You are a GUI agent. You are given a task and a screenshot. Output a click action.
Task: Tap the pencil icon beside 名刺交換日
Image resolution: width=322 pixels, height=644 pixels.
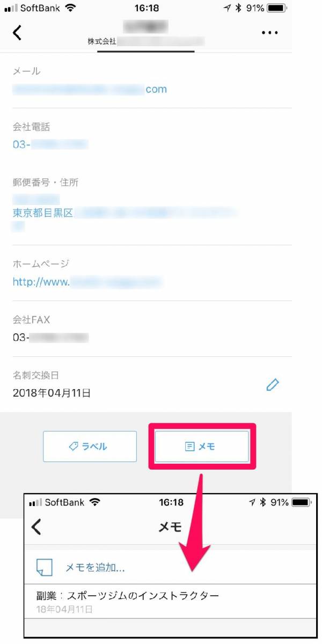tap(273, 385)
